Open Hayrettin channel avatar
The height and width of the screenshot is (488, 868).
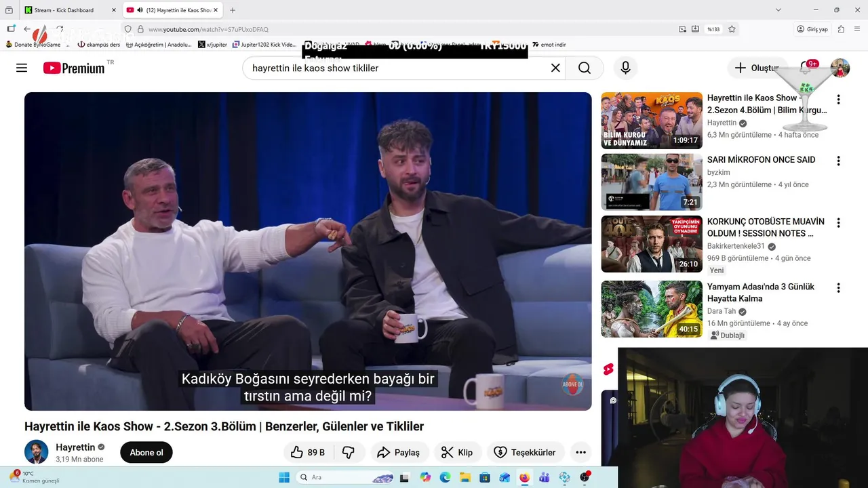37,452
